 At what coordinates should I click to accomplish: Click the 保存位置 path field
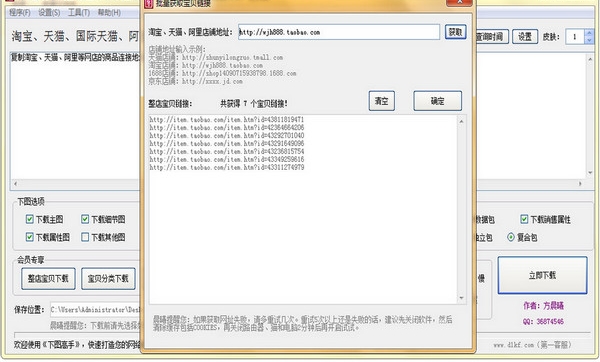coord(95,310)
